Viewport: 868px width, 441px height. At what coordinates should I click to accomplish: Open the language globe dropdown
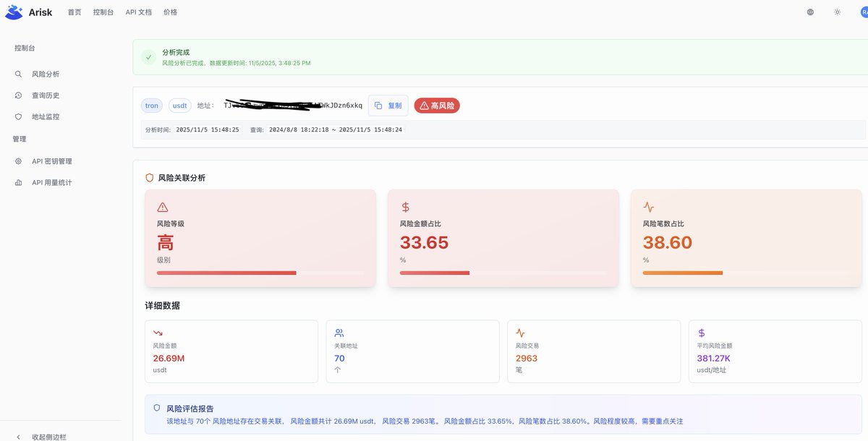tap(810, 12)
